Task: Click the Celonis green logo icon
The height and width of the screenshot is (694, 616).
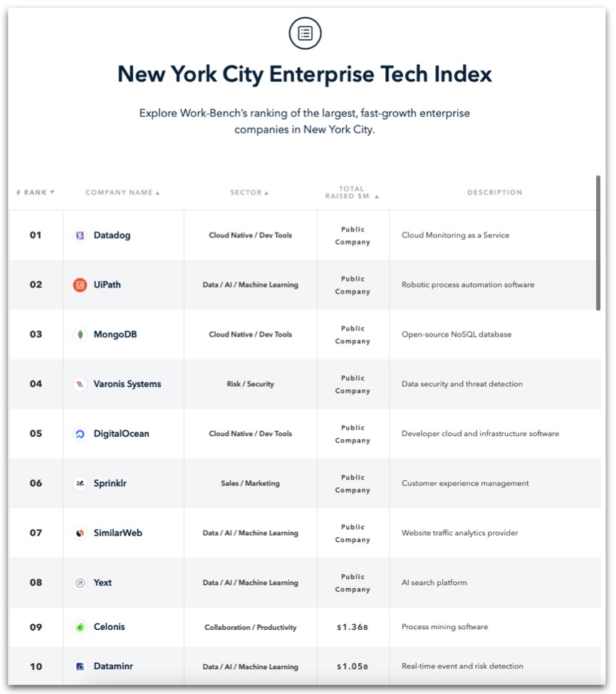Action: coord(80,627)
